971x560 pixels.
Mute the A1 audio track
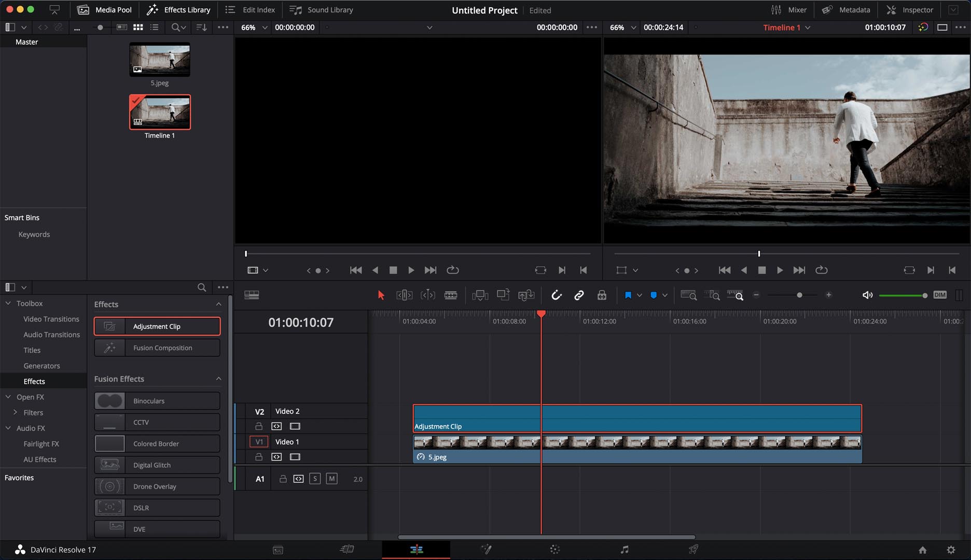(331, 479)
